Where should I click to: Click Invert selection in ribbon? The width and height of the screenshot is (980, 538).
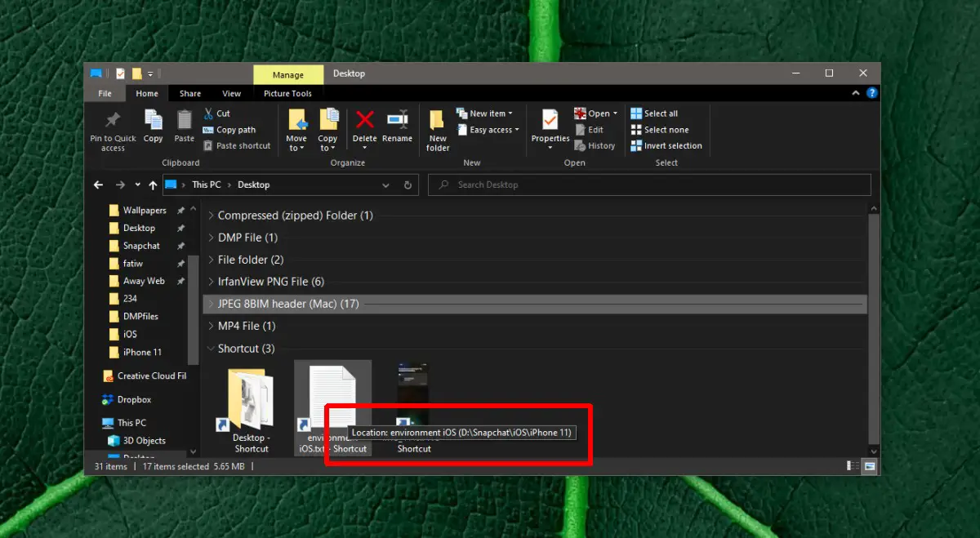(666, 145)
